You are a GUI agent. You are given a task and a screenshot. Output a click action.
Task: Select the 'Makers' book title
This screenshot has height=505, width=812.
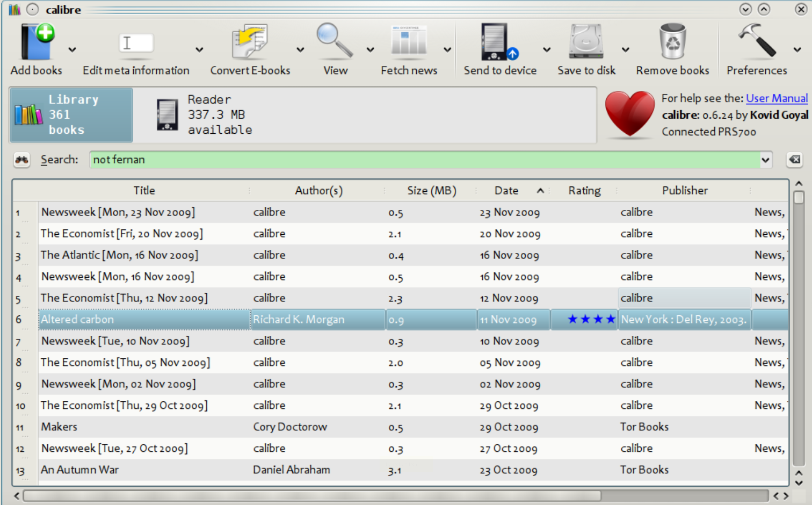coord(59,427)
